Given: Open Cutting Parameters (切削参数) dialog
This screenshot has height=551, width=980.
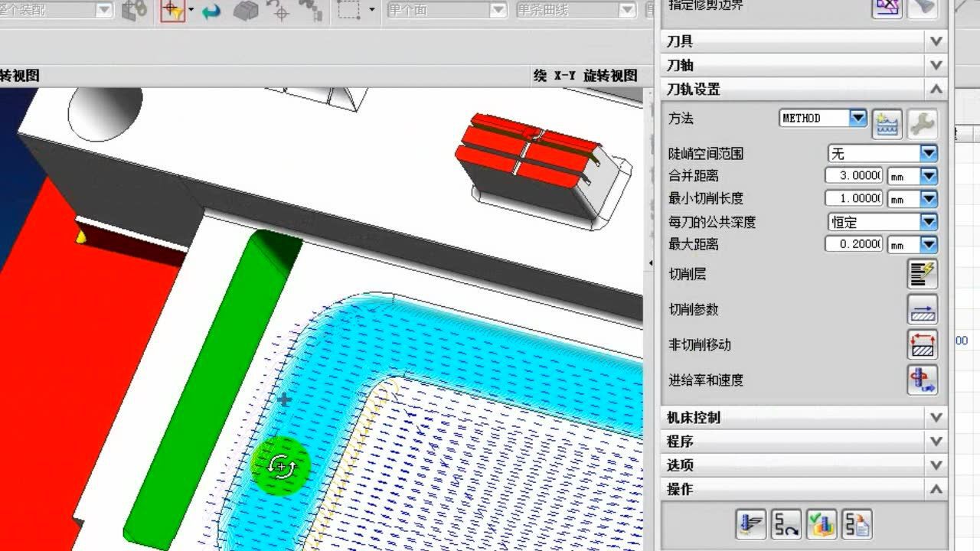Looking at the screenshot, I should (x=922, y=310).
